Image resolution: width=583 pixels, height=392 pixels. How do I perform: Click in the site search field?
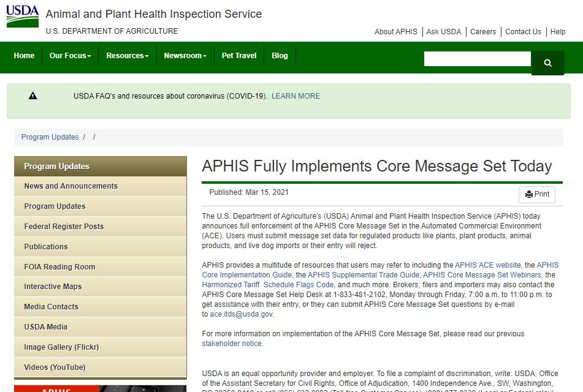tap(477, 59)
